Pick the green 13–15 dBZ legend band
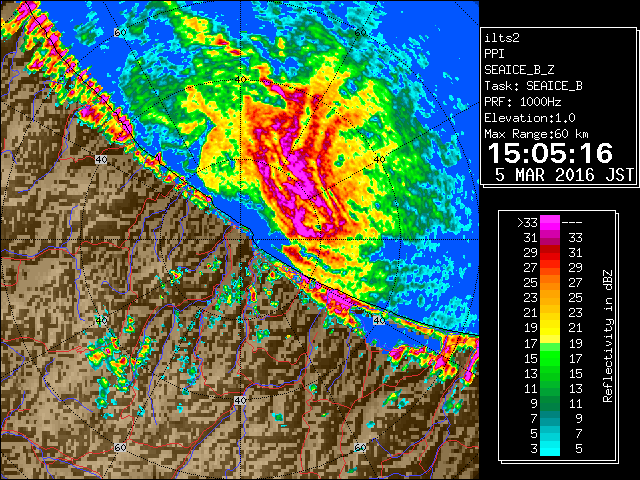640x480 pixels. [550, 373]
